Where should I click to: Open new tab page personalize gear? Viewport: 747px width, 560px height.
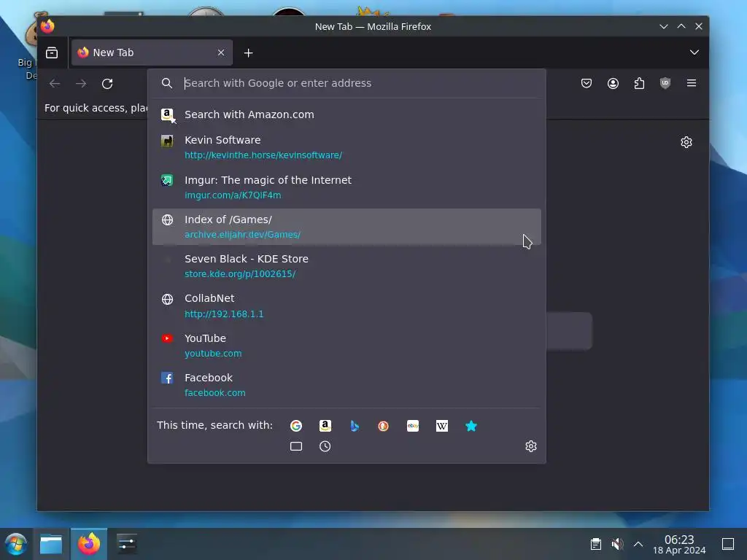coord(686,142)
